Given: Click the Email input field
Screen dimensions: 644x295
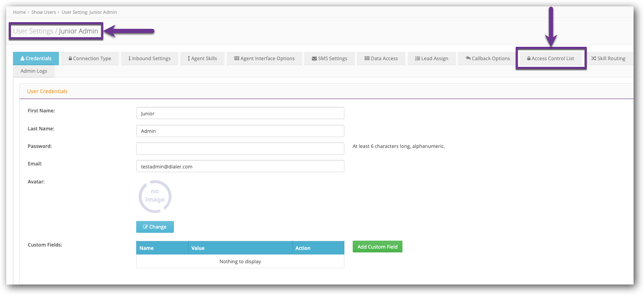Looking at the screenshot, I should (x=240, y=166).
